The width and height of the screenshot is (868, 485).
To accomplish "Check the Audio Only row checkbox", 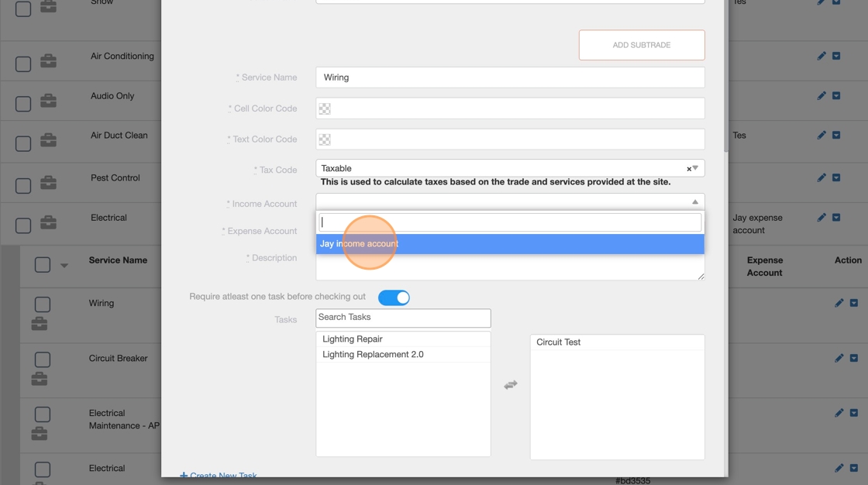I will coord(23,104).
